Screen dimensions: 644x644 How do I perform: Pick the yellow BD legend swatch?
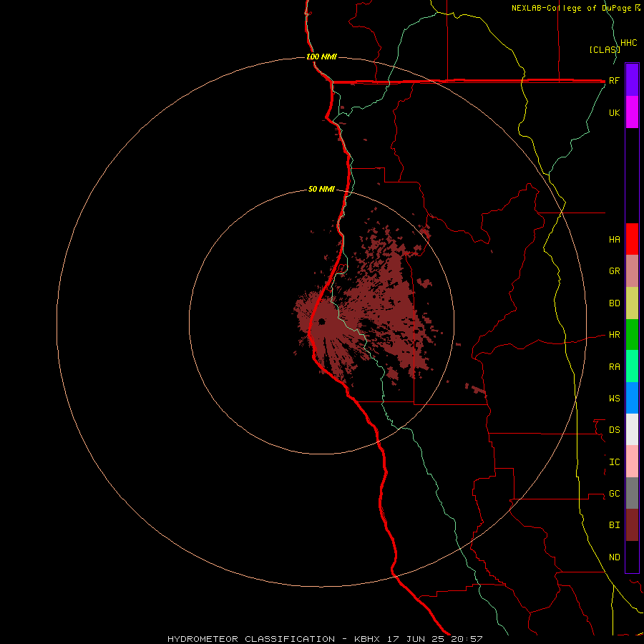click(x=632, y=303)
